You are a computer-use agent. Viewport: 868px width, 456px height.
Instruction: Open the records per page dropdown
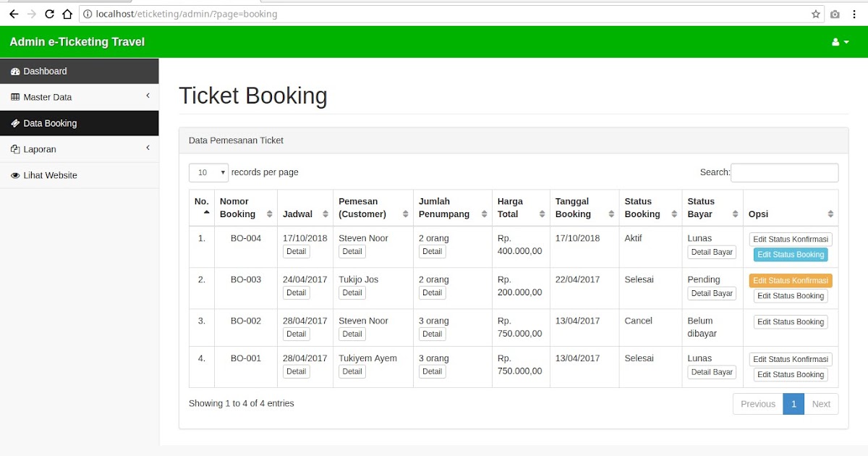point(208,172)
